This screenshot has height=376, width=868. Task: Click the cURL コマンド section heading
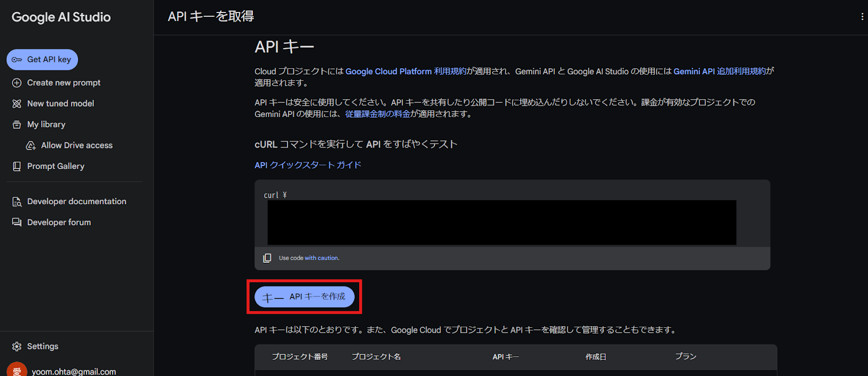pyautogui.click(x=356, y=144)
